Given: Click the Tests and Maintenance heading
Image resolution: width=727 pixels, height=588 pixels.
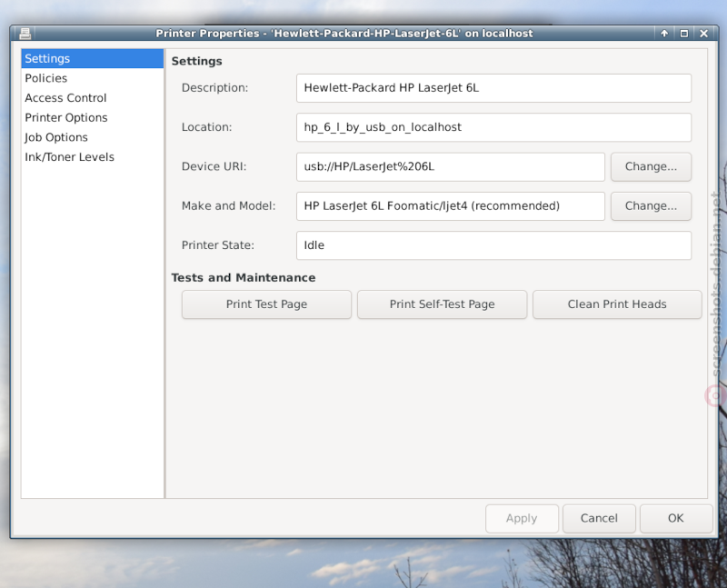Looking at the screenshot, I should (244, 277).
